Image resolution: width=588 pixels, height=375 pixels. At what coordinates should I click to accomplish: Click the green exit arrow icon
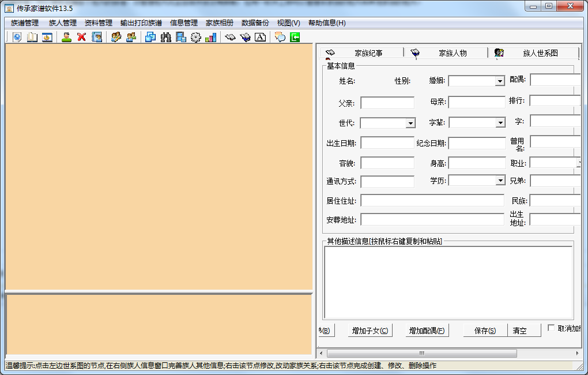(295, 37)
